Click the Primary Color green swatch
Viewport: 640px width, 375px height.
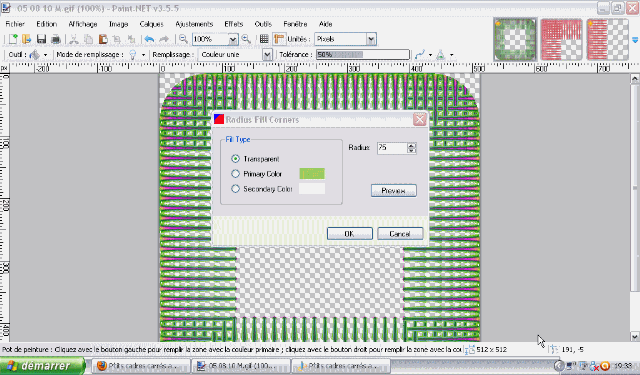click(x=312, y=174)
